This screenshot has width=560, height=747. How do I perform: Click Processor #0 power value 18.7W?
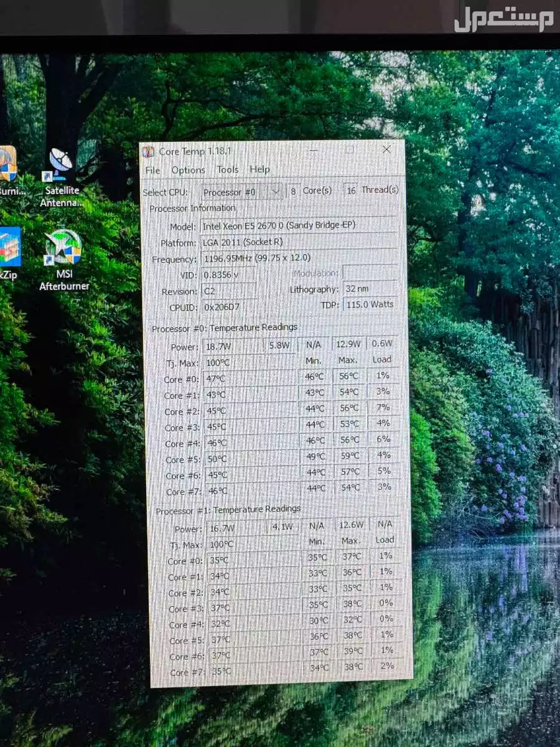233,346
